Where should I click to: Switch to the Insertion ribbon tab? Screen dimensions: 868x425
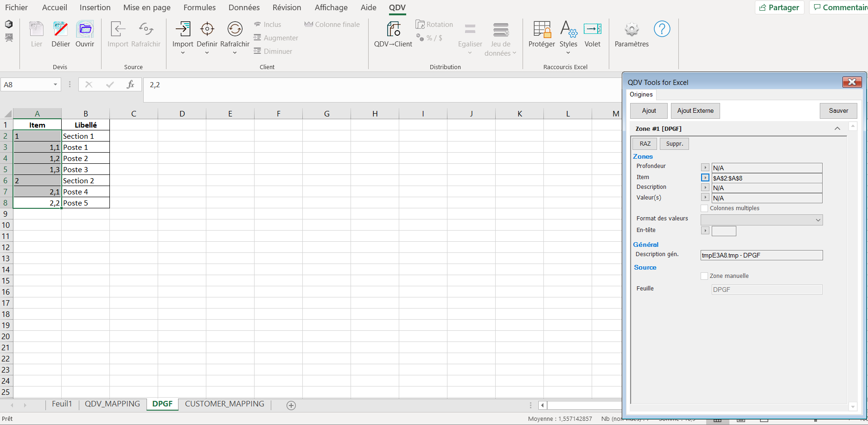pyautogui.click(x=95, y=7)
